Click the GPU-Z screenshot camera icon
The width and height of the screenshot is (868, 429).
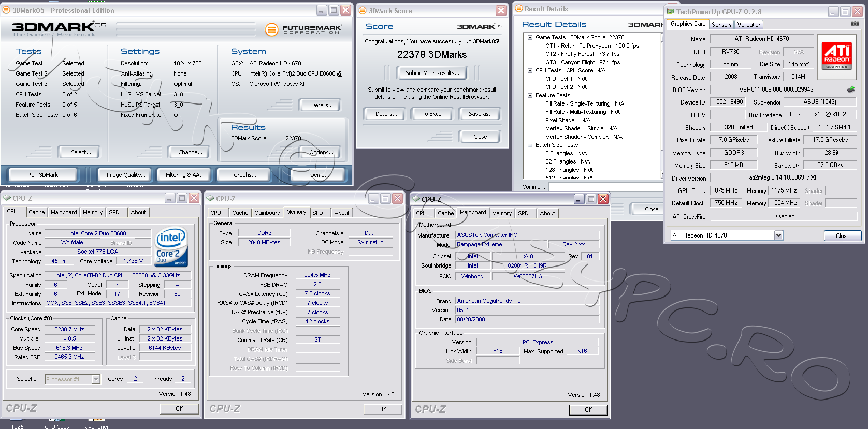click(855, 24)
